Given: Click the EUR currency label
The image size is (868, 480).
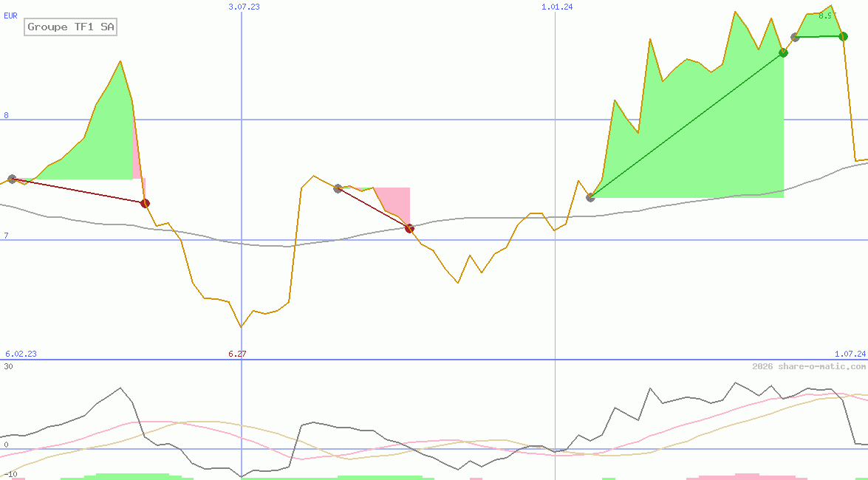Looking at the screenshot, I should (10, 15).
